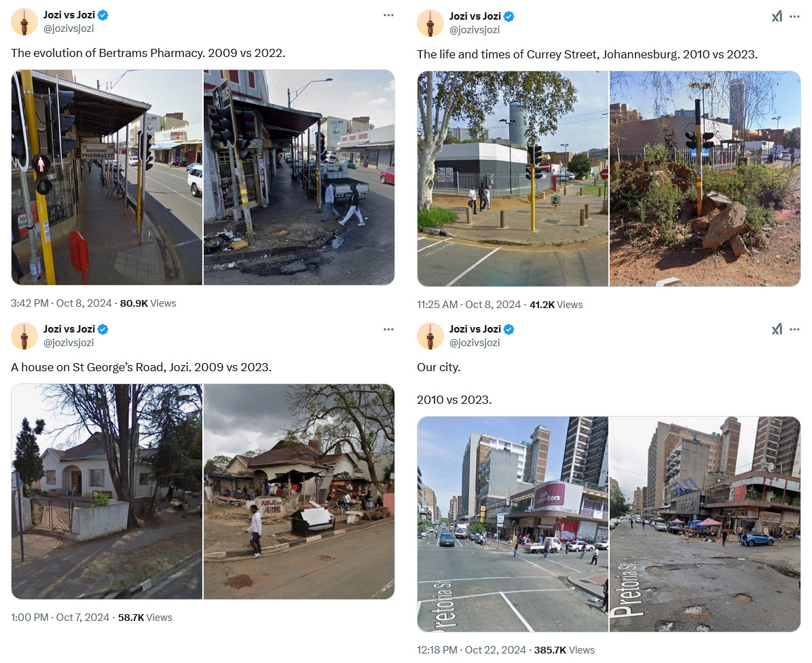Open the 12:18 PM Oct 22, 2024 timestamp
Viewport: 812px width, 663px height.
pos(471,650)
